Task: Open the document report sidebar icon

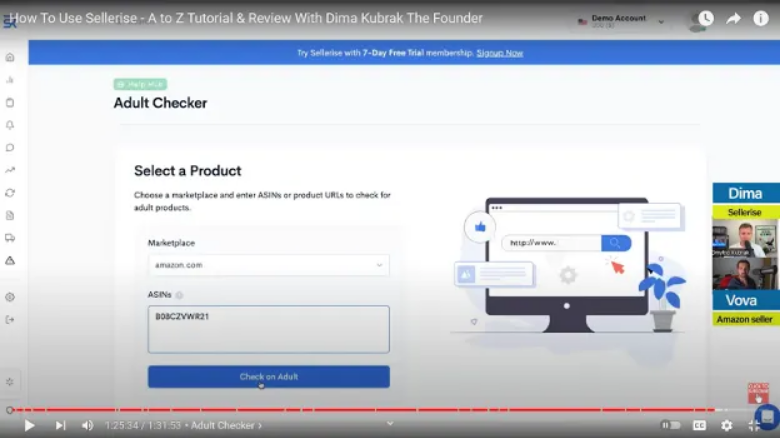Action: [10, 216]
